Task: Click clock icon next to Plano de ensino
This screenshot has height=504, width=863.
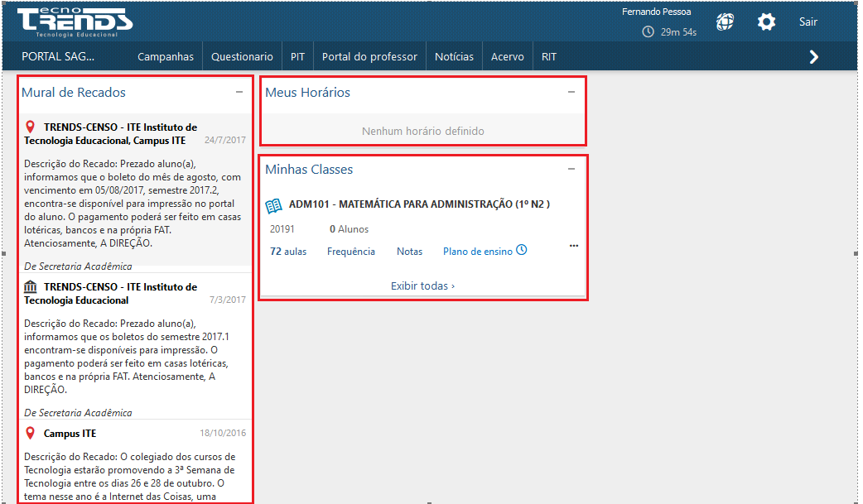Action: pyautogui.click(x=522, y=250)
